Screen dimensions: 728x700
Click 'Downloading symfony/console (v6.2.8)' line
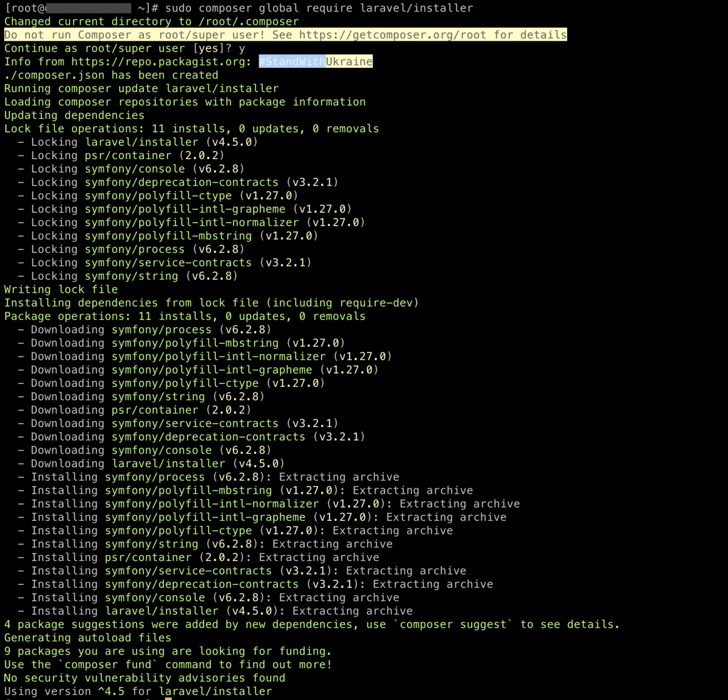coord(144,449)
